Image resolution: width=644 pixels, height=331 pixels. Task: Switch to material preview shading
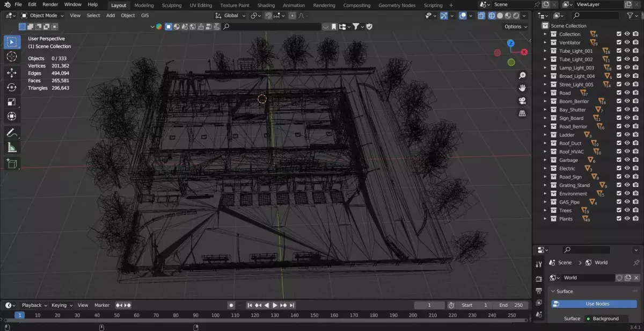point(508,16)
